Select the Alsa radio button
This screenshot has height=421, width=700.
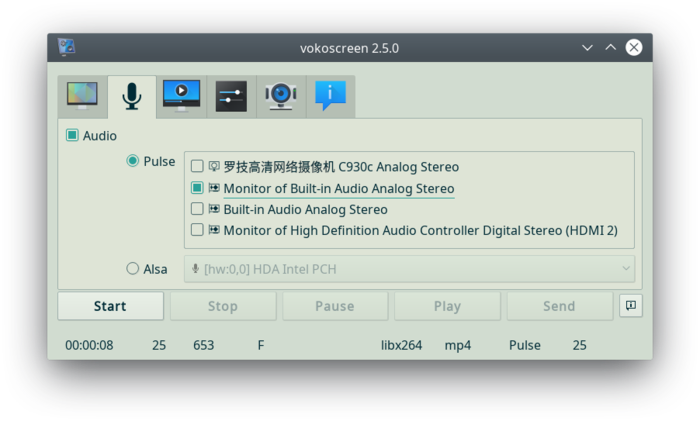point(133,269)
